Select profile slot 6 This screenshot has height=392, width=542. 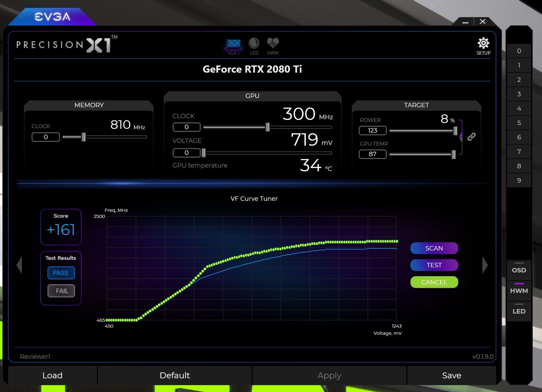pos(519,137)
